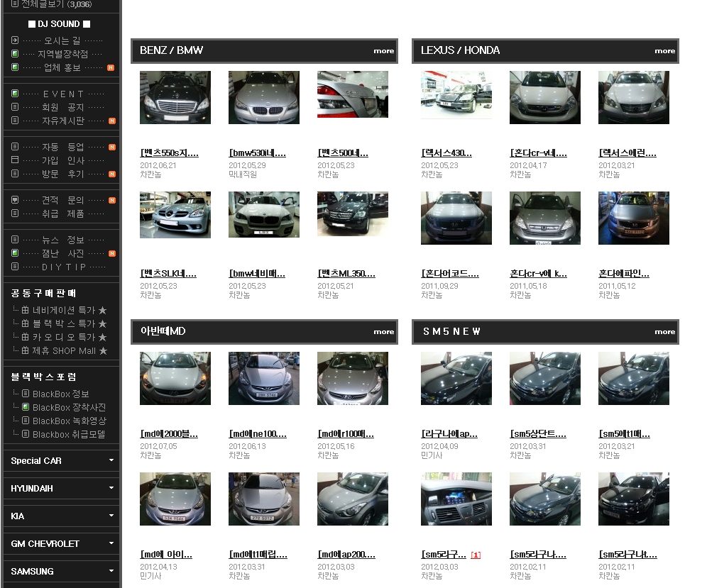Viewport: 707px width, 588px height.
Task: Open the first 아반떼MD car thumbnail
Action: click(x=175, y=378)
